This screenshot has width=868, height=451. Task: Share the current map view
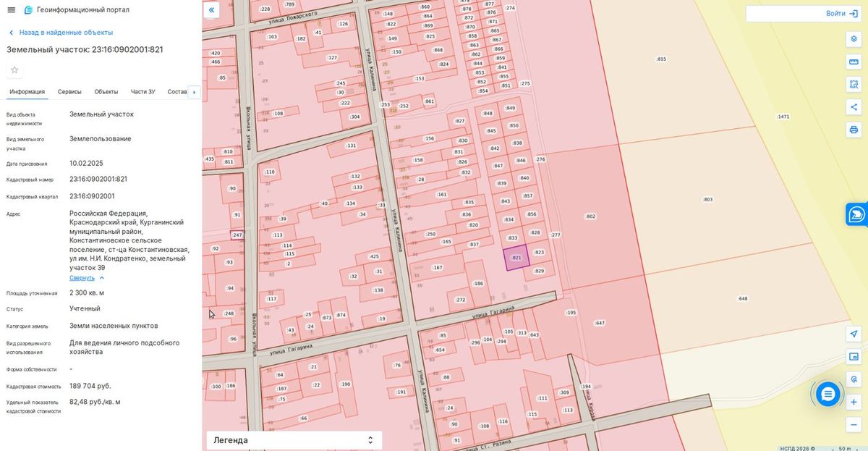[854, 107]
